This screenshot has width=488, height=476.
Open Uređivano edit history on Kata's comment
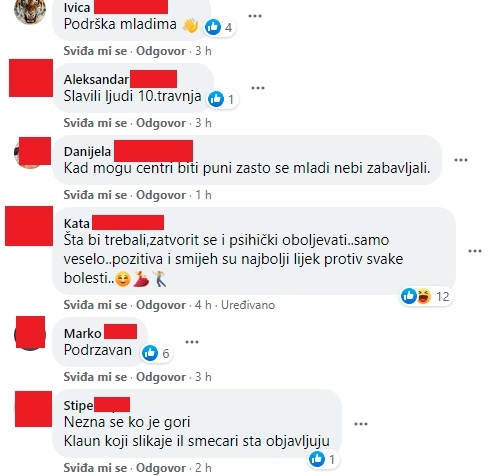coord(248,305)
